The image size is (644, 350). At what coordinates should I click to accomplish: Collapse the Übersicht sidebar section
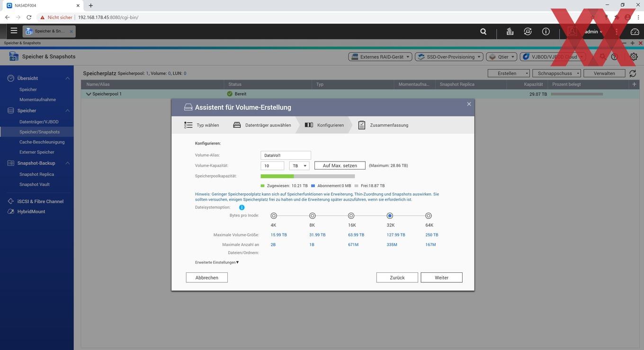(67, 78)
